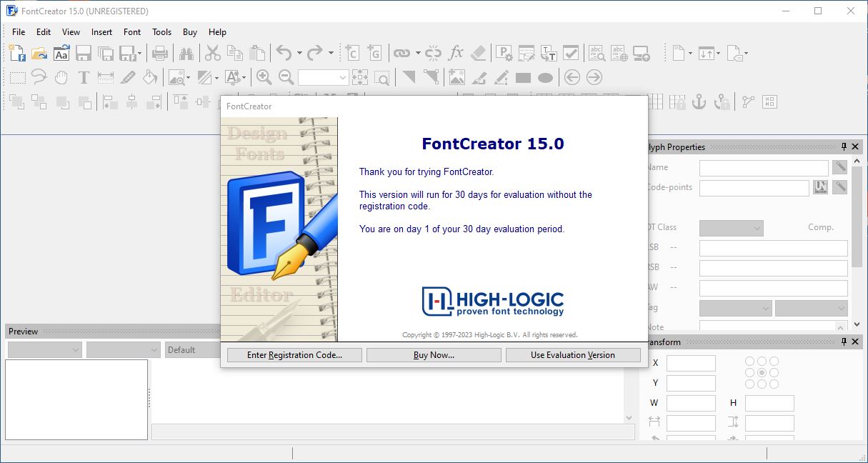This screenshot has height=463, width=868.
Task: Go to previous glyph with left arrow
Action: click(x=572, y=77)
